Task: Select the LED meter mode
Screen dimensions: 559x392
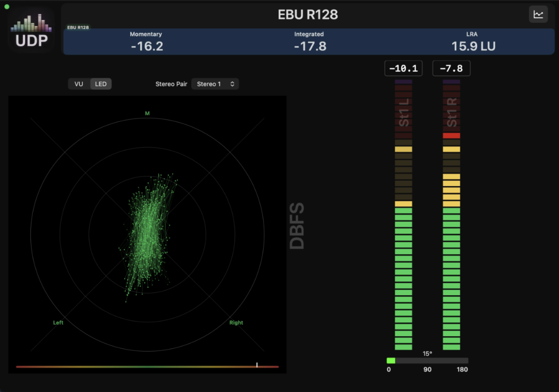Action: 101,84
